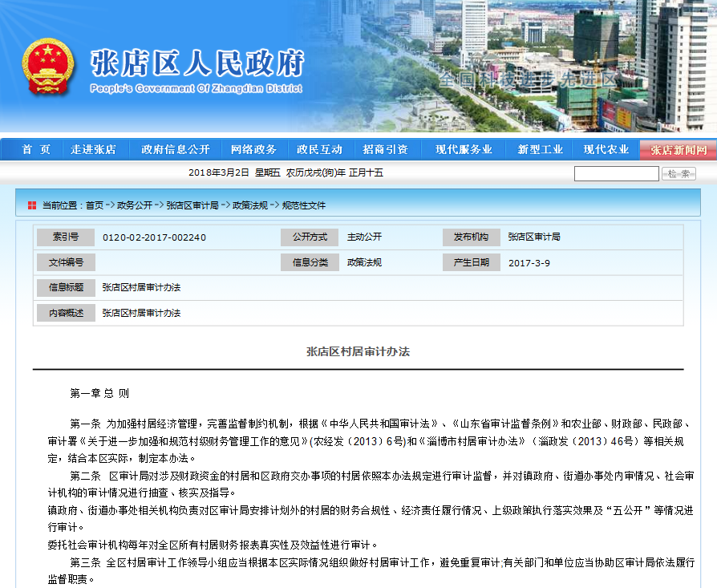Open 首页 in the navigation bar
Viewport: 717px width, 588px height.
36,150
